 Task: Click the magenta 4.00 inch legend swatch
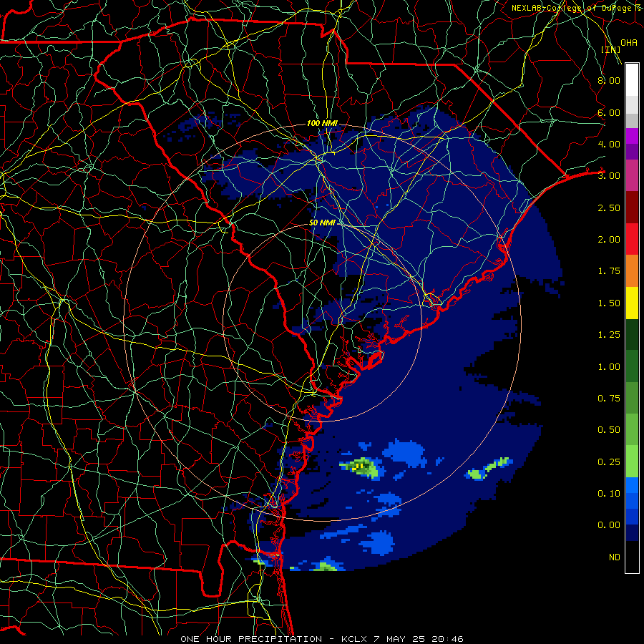(632, 136)
